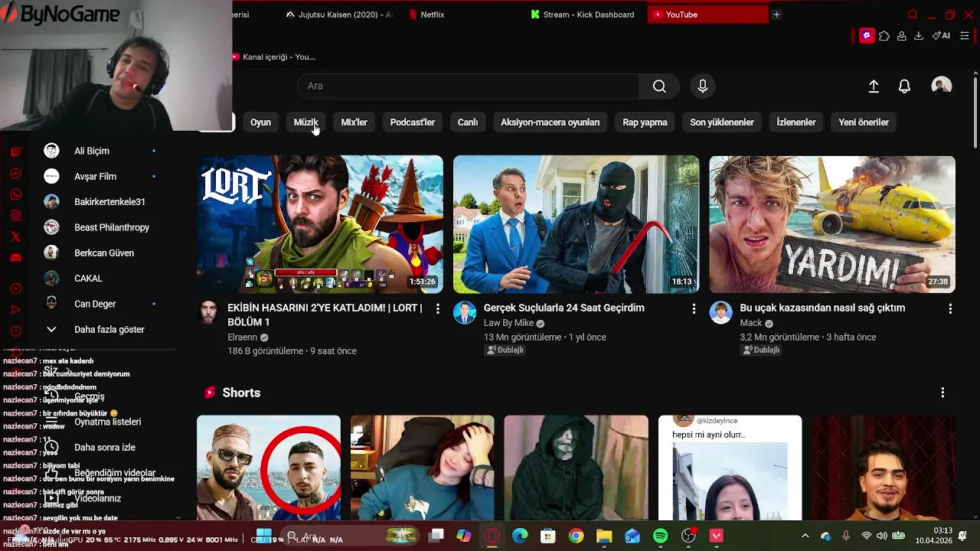Click the YouTube search magnifier button
Screen dimensions: 980x551
point(659,86)
